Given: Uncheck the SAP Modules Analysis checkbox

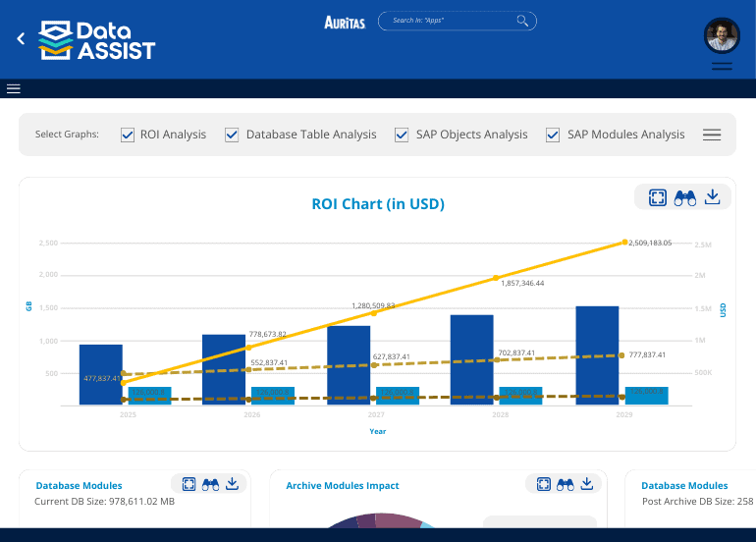Looking at the screenshot, I should [x=553, y=135].
